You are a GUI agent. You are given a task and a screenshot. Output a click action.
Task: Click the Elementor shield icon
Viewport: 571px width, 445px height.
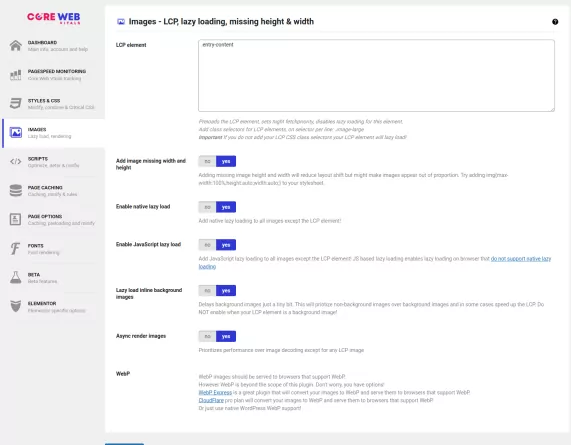[x=16, y=306]
